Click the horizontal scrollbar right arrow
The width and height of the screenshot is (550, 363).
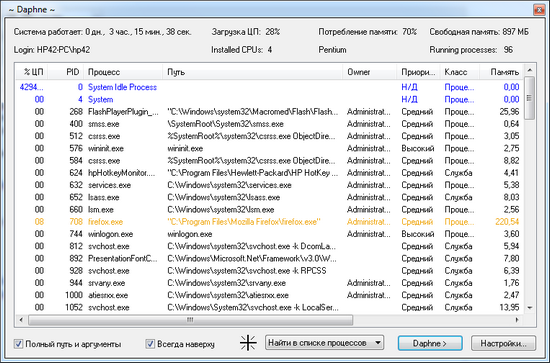(517, 320)
